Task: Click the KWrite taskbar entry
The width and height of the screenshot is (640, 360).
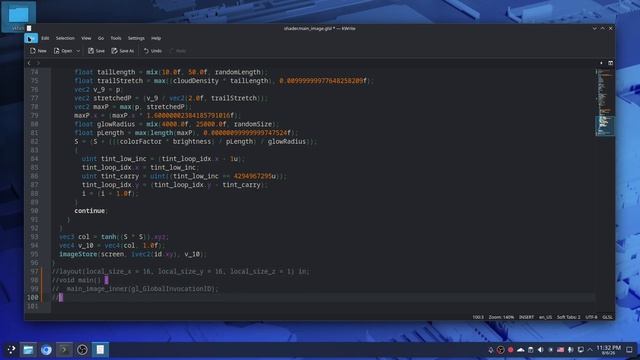Action: pyautogui.click(x=100, y=350)
